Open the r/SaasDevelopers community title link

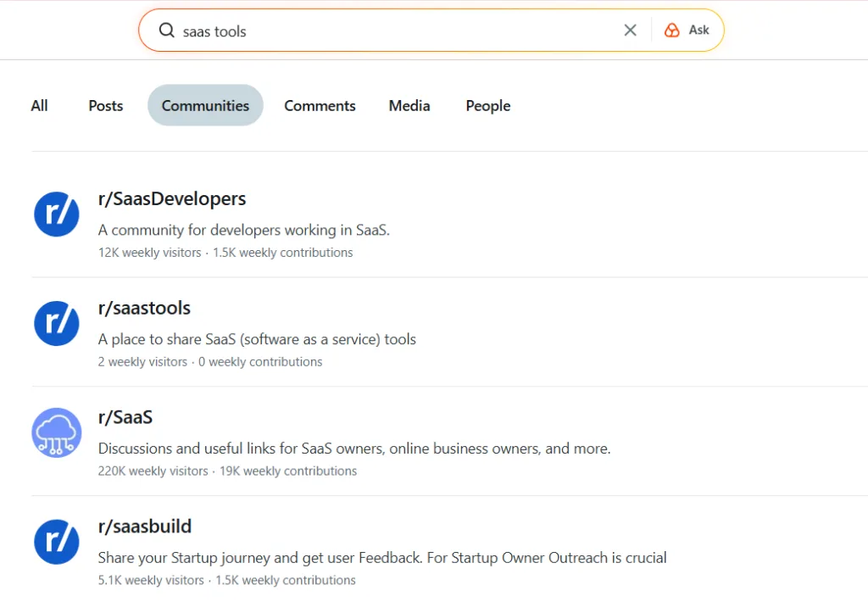click(172, 199)
